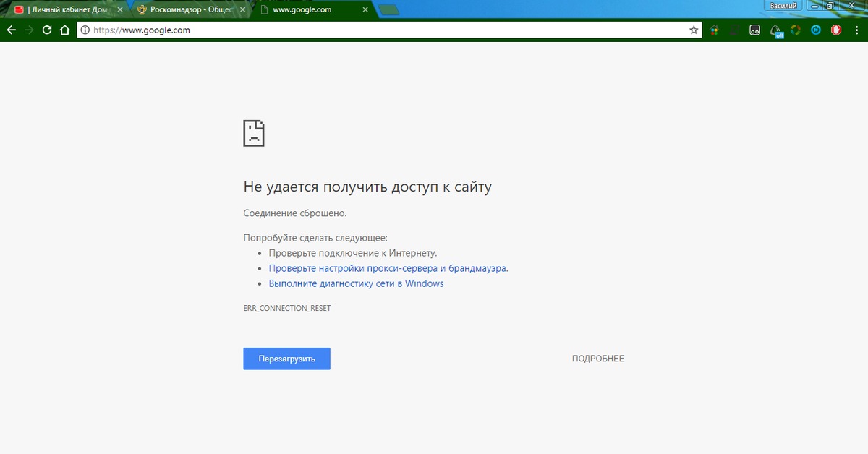Open Chrome three-dot menu

(856, 30)
